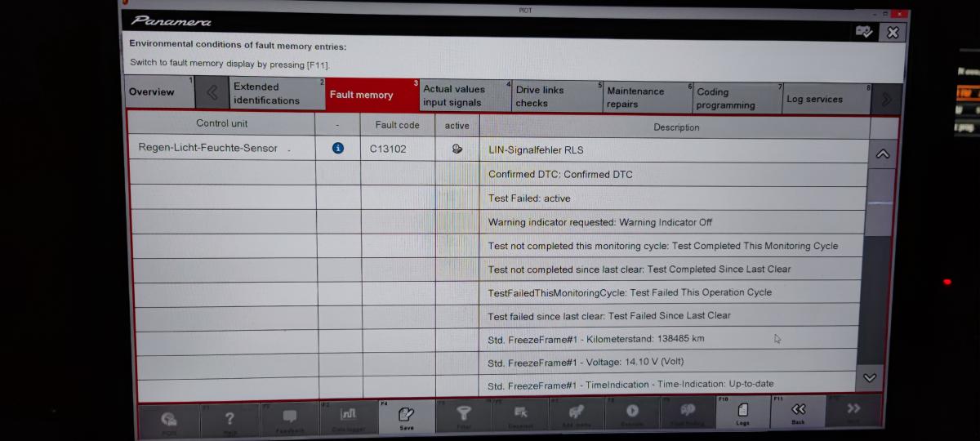This screenshot has width=980, height=441.
Task: Open Logs from the bottom toolbar
Action: (x=742, y=412)
